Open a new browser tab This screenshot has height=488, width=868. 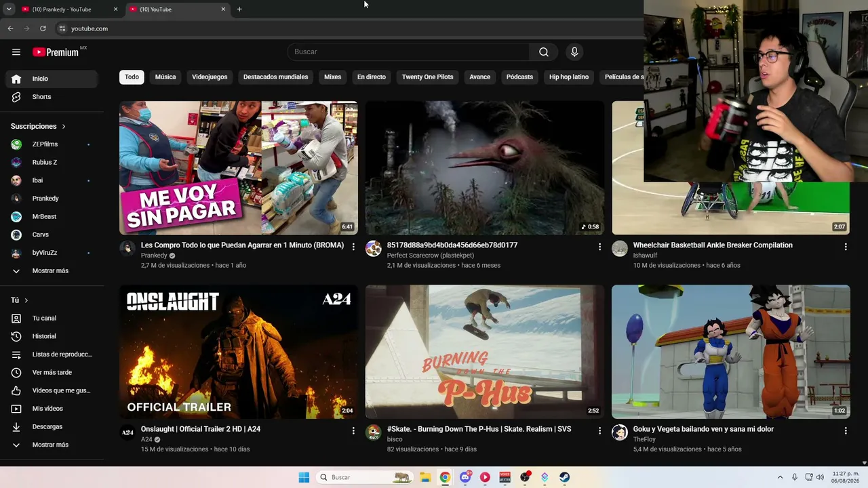coord(239,9)
